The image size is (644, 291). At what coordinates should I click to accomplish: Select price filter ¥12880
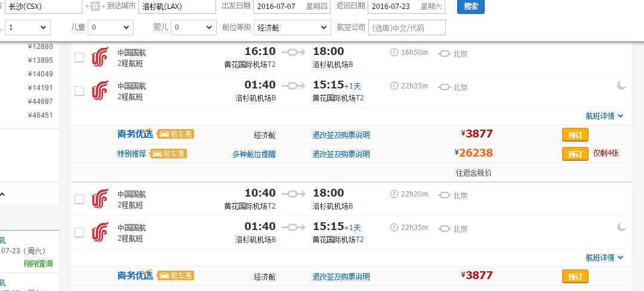pos(40,47)
